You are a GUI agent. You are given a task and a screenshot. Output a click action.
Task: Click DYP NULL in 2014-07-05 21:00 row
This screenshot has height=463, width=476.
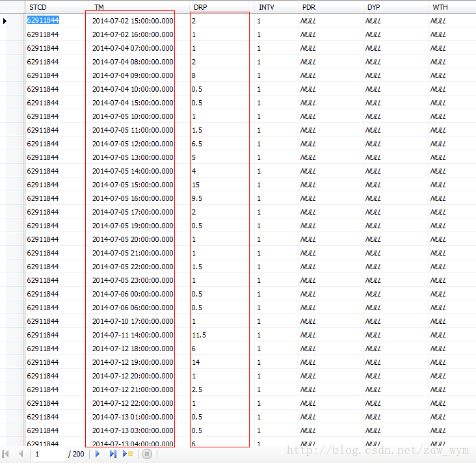pos(373,253)
